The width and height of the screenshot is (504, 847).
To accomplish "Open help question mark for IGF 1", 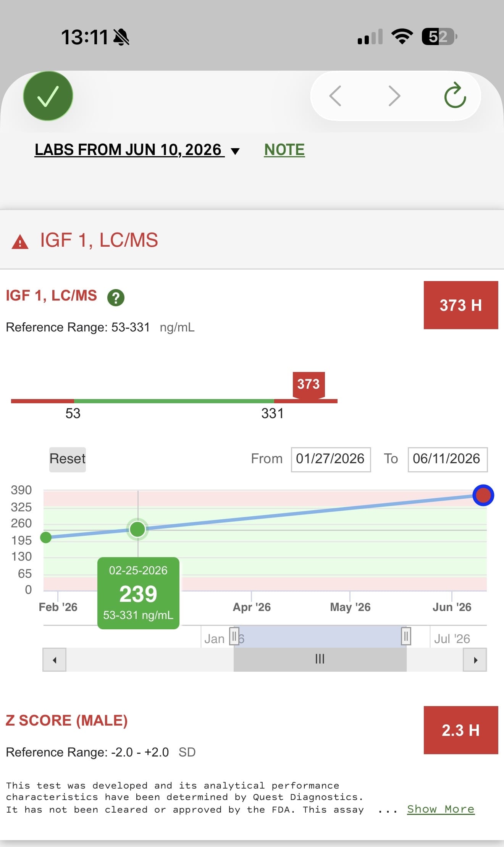I will click(116, 297).
